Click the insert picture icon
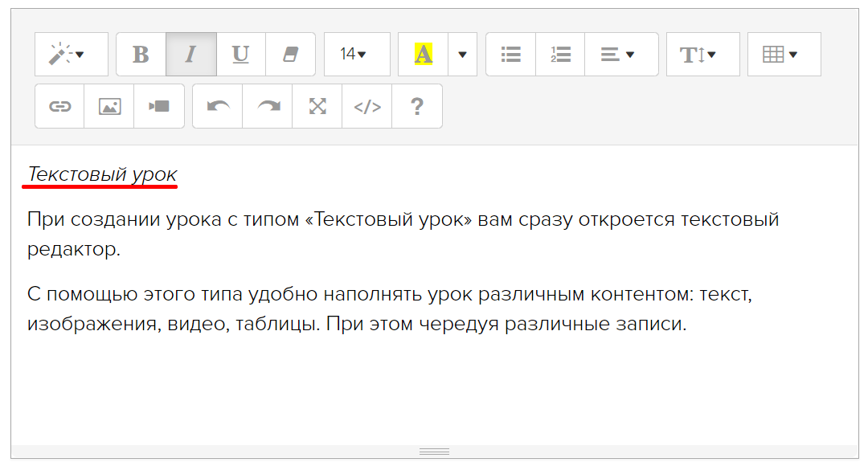 pos(109,106)
